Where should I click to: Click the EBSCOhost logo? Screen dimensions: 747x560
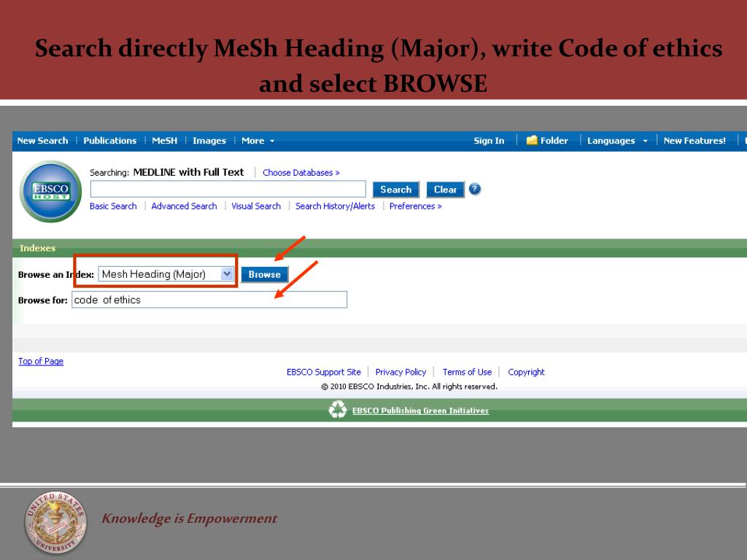coord(50,192)
